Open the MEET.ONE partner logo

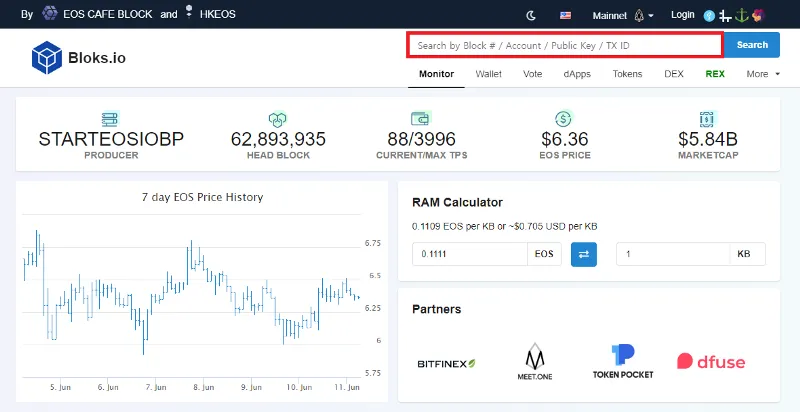click(535, 362)
